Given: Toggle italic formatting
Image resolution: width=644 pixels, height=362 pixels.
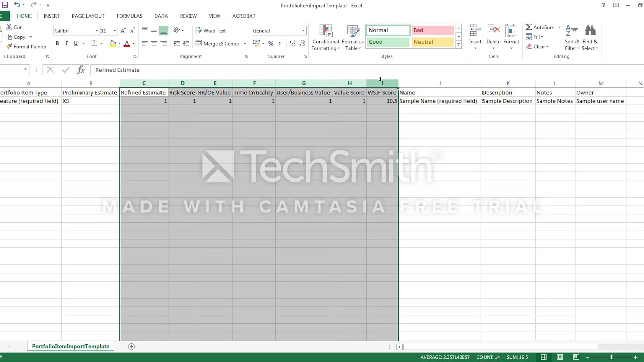Looking at the screenshot, I should coord(66,44).
